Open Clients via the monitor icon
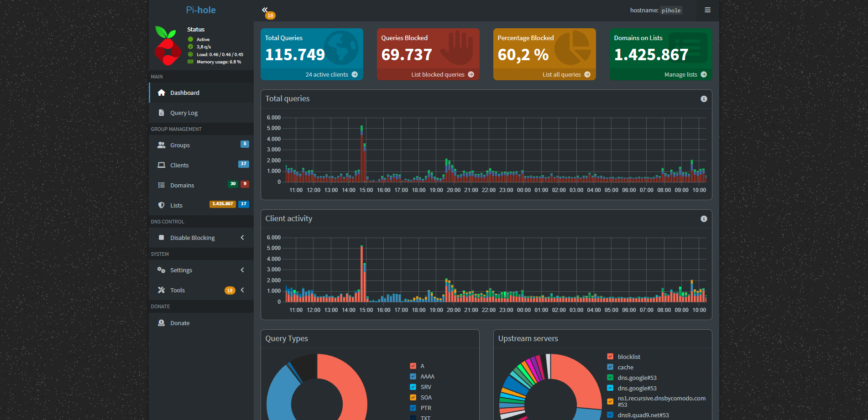Viewport: 868px width, 420px height. tap(162, 165)
